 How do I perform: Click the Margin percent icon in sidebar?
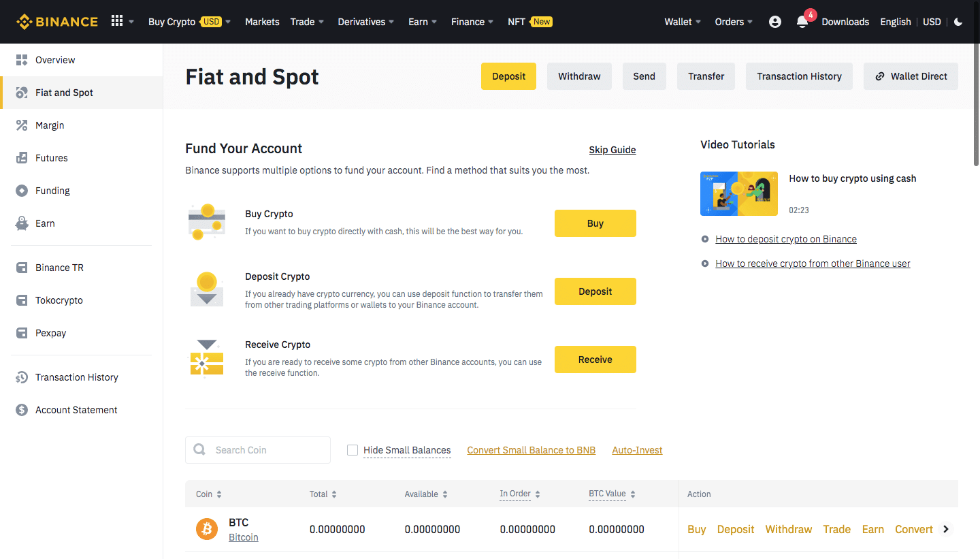[22, 125]
